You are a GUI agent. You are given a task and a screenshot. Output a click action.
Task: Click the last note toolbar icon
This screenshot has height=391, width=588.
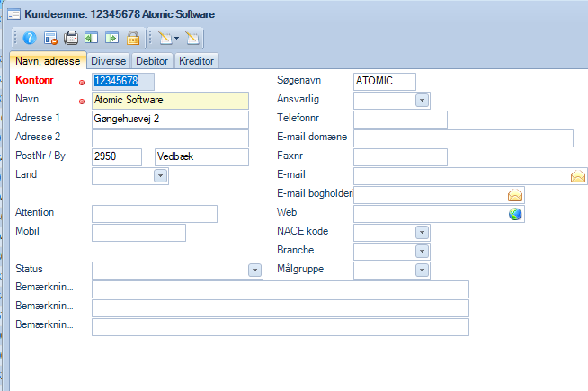pyautogui.click(x=192, y=38)
